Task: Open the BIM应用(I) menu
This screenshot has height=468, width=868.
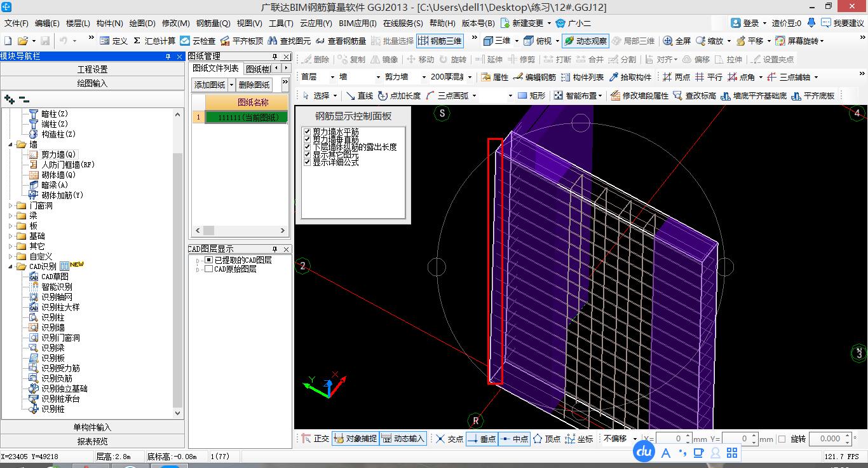Action: pyautogui.click(x=358, y=24)
